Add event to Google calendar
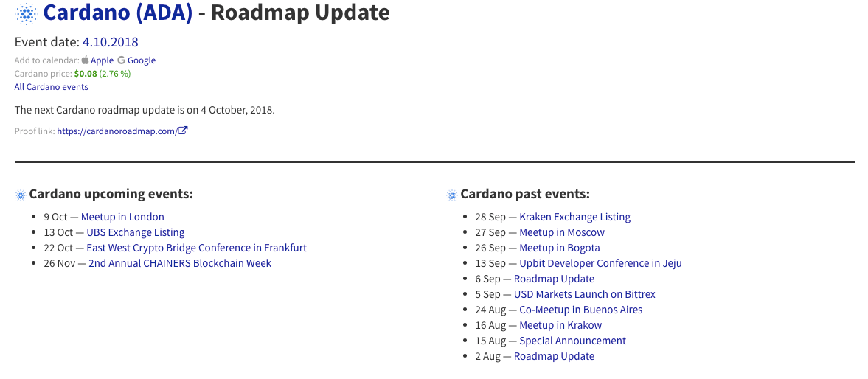 (141, 60)
